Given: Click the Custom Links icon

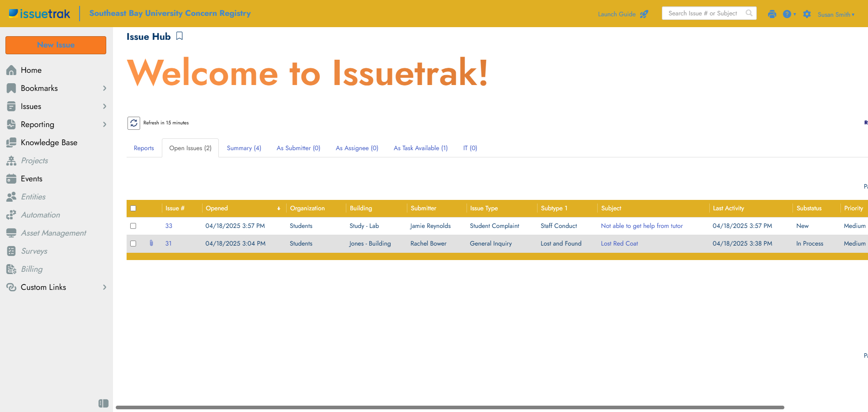Looking at the screenshot, I should point(11,287).
